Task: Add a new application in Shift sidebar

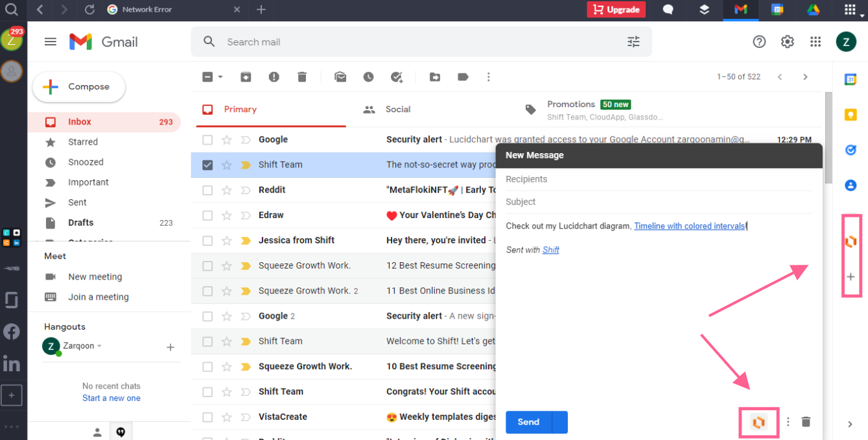Action: [11, 395]
